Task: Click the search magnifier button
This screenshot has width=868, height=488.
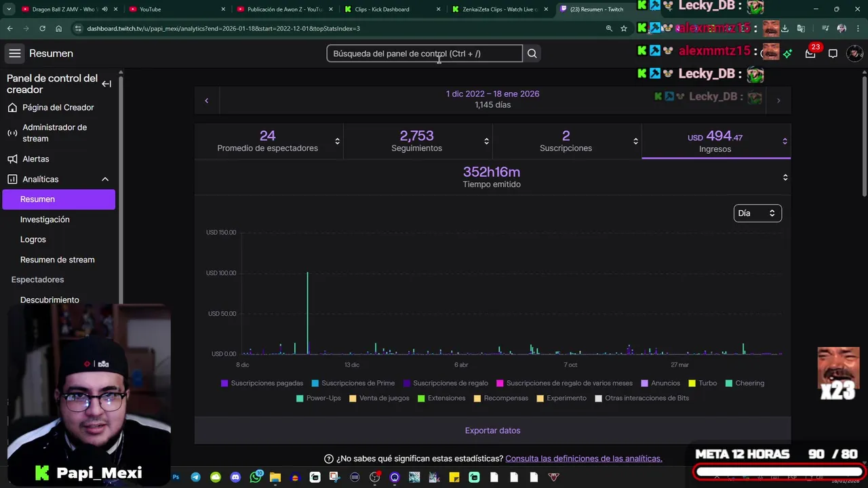Action: coord(532,54)
